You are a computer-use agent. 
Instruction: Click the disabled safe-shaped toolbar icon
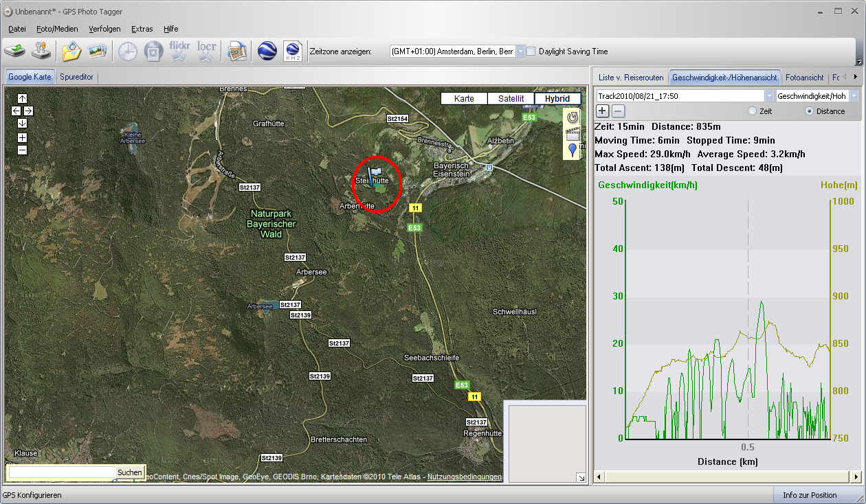pyautogui.click(x=153, y=51)
